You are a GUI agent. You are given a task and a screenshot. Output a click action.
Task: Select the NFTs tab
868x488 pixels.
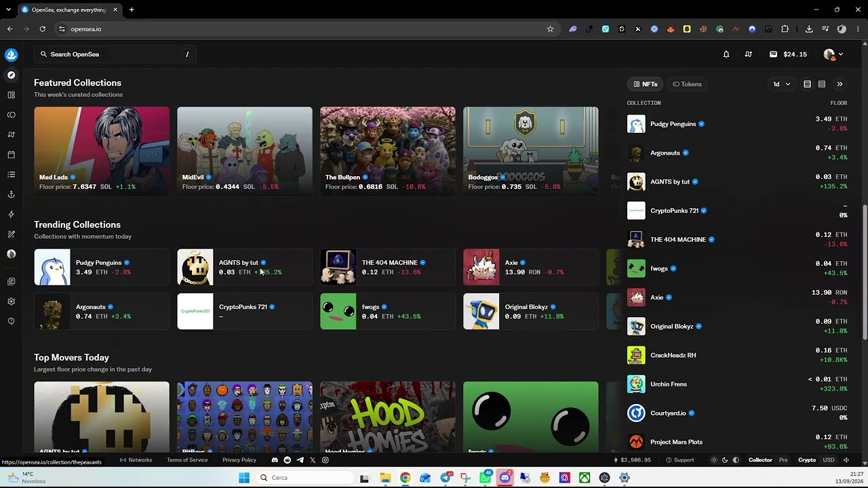tap(646, 84)
